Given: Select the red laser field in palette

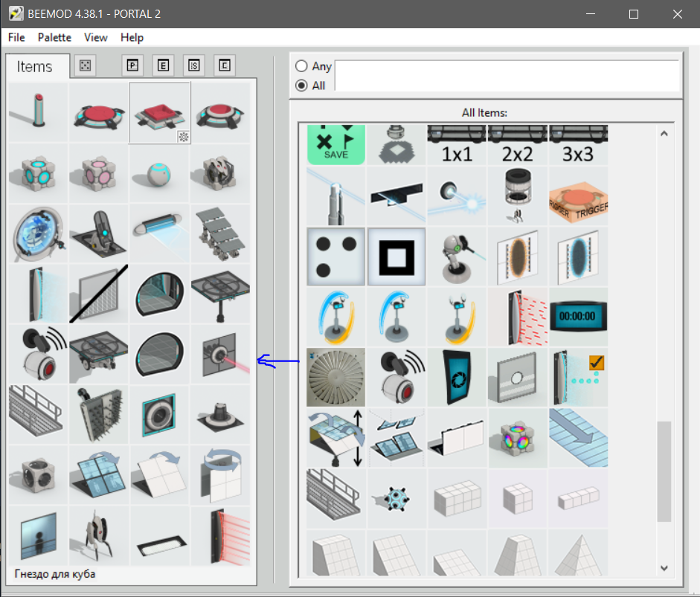Looking at the screenshot, I should (220, 536).
